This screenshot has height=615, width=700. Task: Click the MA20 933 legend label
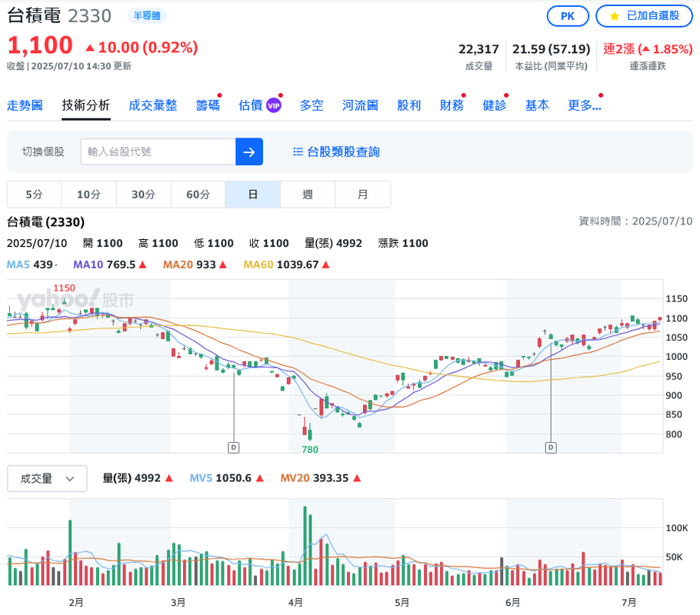[195, 264]
